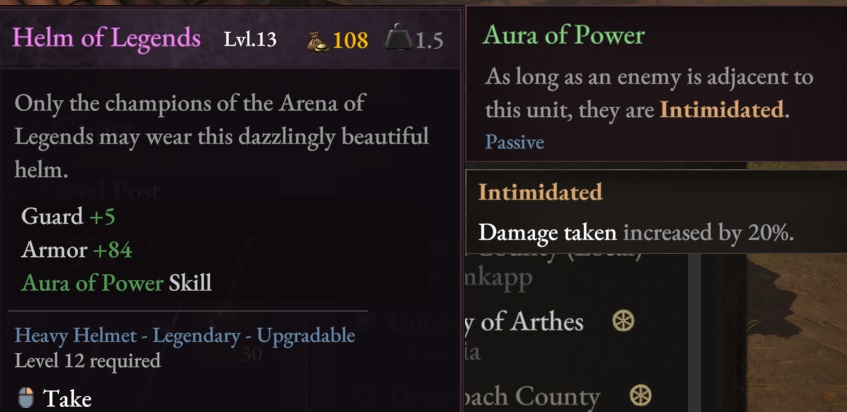Click the Guard +5 stat line
Viewport: 847px width, 412px height.
pos(68,217)
